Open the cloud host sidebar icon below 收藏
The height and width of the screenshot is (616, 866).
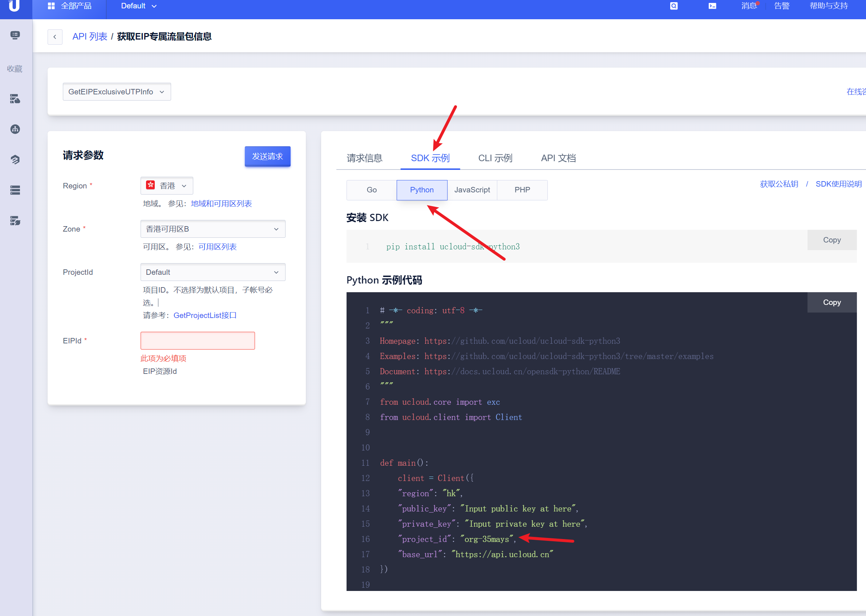coord(15,99)
